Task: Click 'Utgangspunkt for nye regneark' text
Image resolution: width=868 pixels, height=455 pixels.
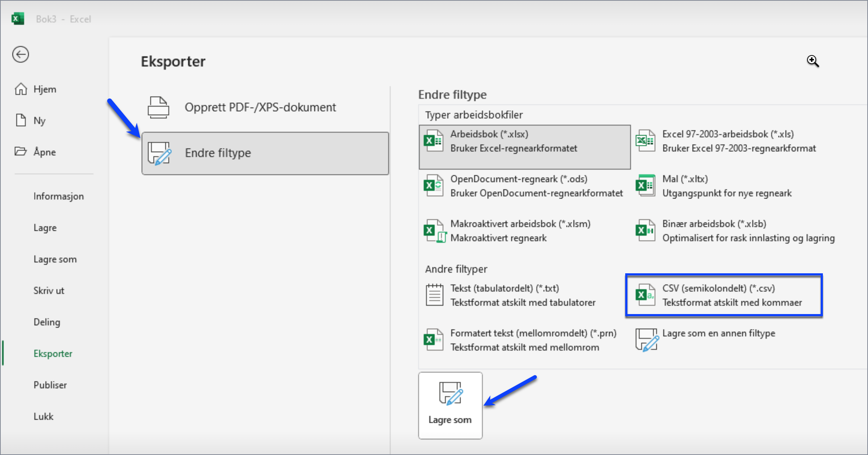Action: pos(727,194)
